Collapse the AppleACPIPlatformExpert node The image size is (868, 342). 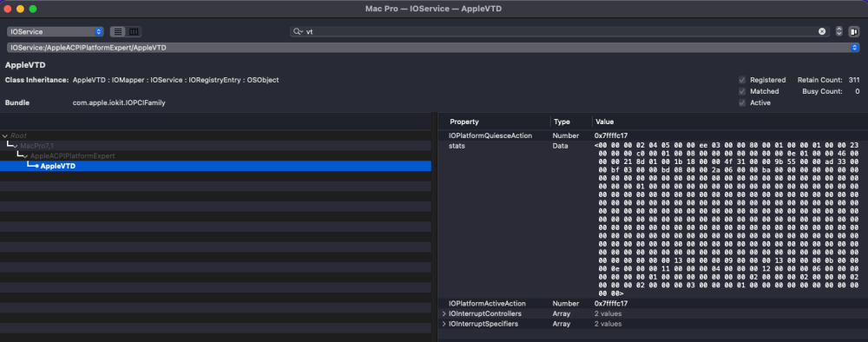pyautogui.click(x=25, y=156)
